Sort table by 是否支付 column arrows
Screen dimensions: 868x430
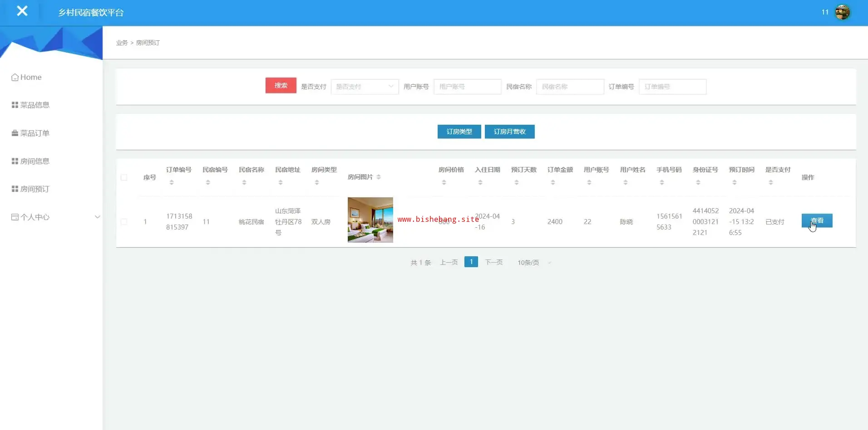click(771, 182)
